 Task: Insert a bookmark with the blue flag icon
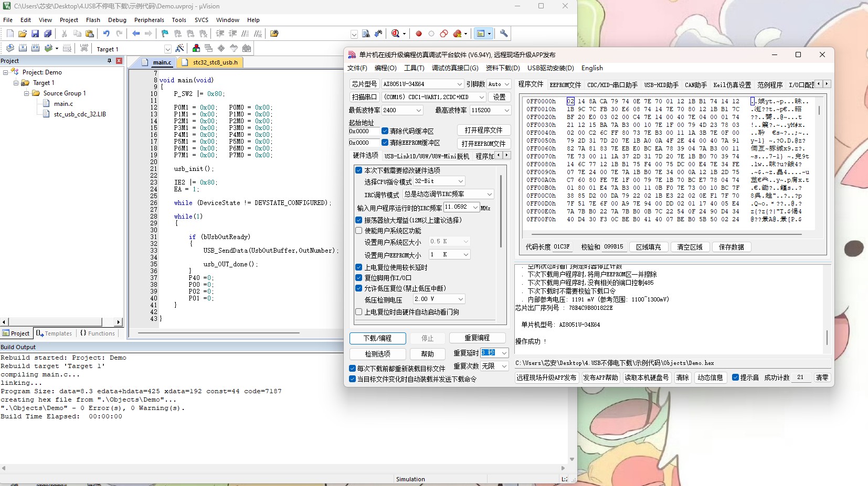165,34
